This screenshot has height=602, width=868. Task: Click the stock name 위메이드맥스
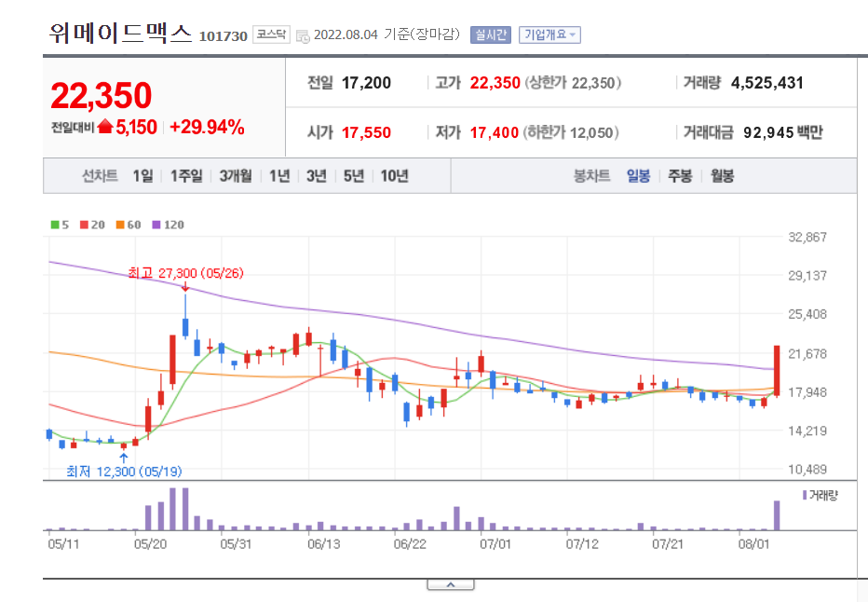(x=120, y=34)
